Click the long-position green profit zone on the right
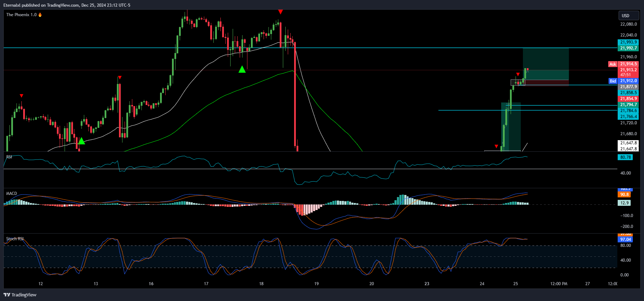 546,64
